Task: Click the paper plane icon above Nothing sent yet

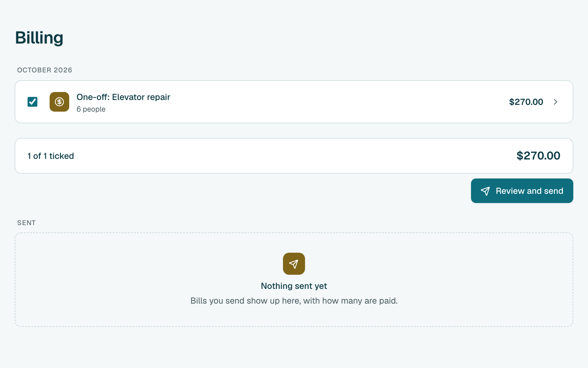Action: click(x=294, y=264)
